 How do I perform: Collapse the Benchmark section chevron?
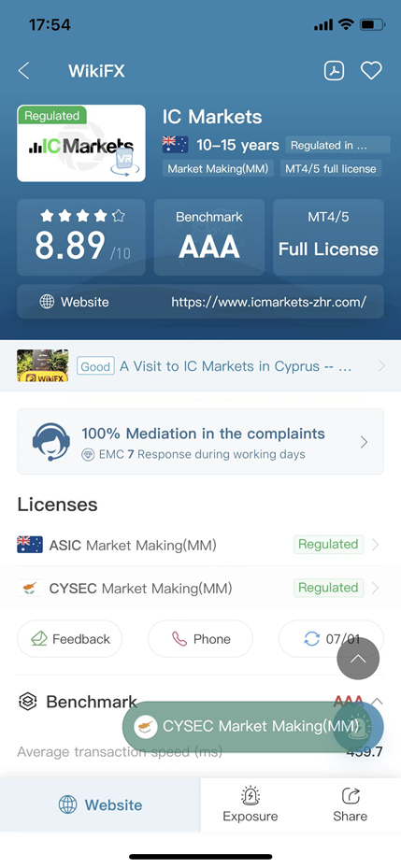(x=377, y=702)
